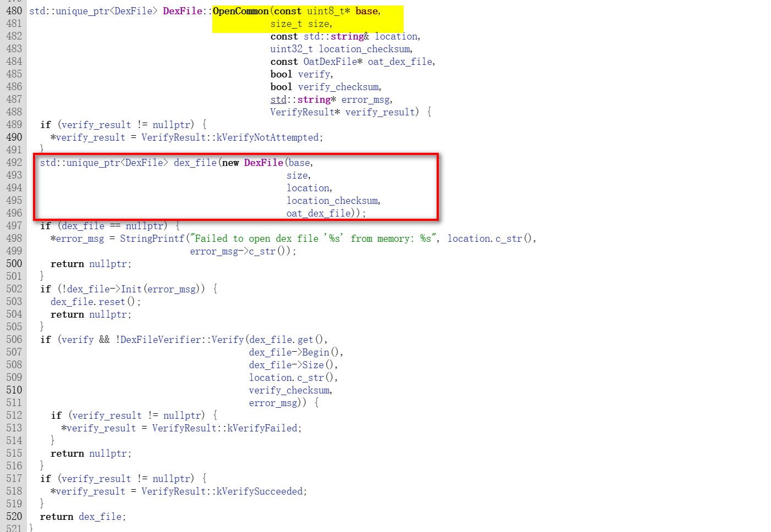Click dex_file variable declaration on line 492

click(195, 163)
